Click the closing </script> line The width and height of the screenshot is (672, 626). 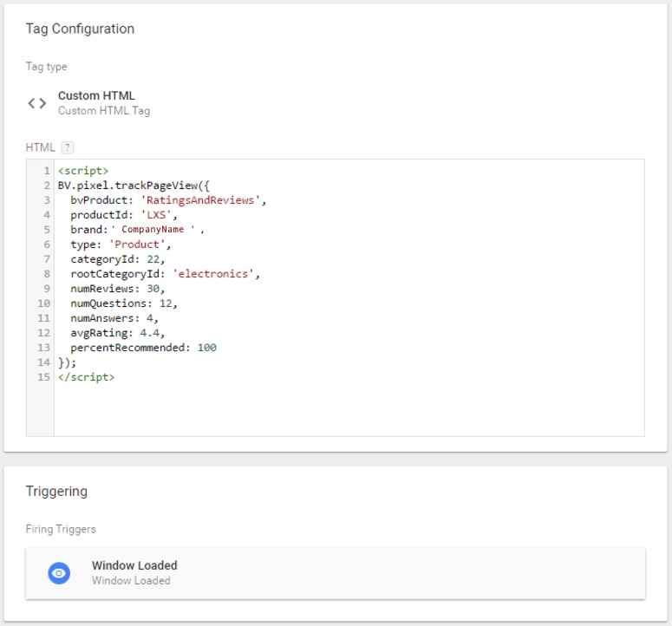coord(86,377)
